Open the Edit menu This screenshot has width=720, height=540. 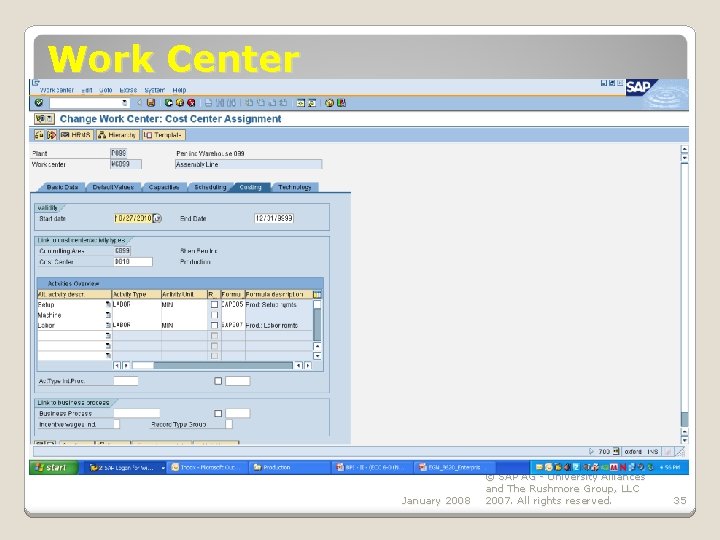[x=87, y=90]
